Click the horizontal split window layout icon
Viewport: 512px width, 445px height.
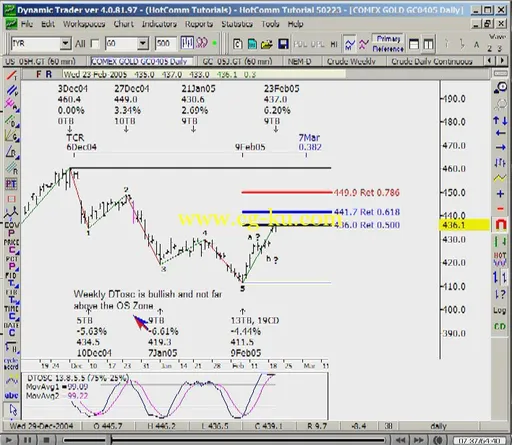pyautogui.click(x=414, y=44)
